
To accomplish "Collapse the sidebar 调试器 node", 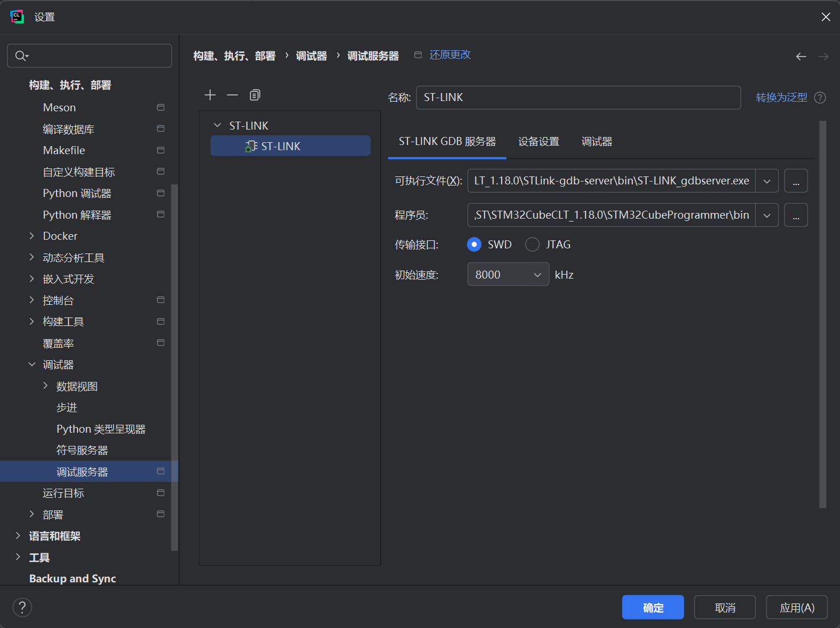I will click(32, 364).
